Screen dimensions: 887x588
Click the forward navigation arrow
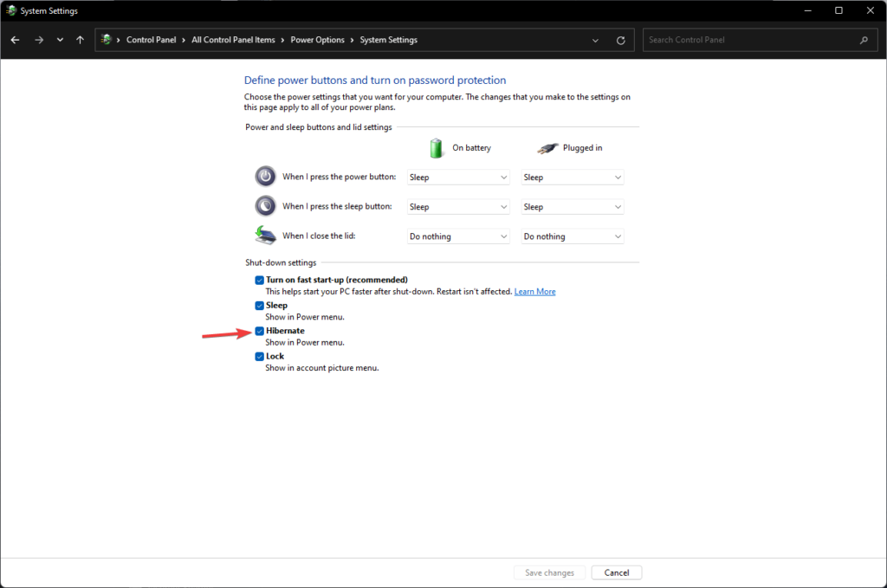[x=38, y=40]
